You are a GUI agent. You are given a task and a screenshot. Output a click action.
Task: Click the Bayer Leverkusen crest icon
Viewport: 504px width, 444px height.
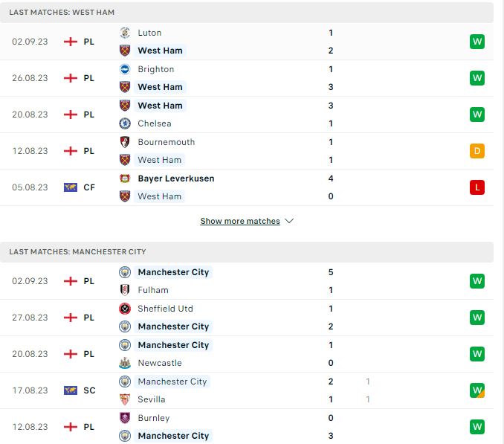(125, 178)
